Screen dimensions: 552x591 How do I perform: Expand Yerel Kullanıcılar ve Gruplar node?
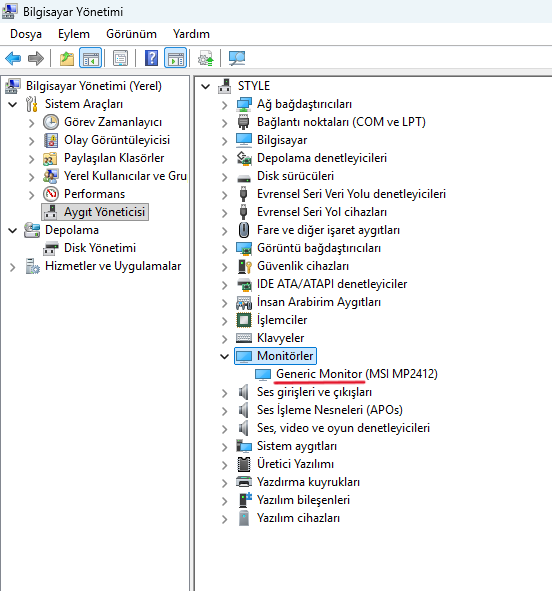point(32,177)
